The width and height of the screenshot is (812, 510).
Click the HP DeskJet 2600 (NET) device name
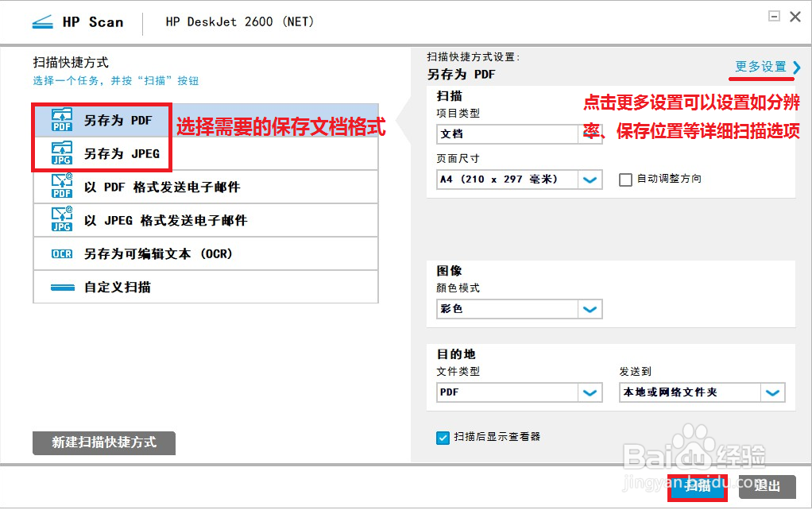(x=240, y=21)
